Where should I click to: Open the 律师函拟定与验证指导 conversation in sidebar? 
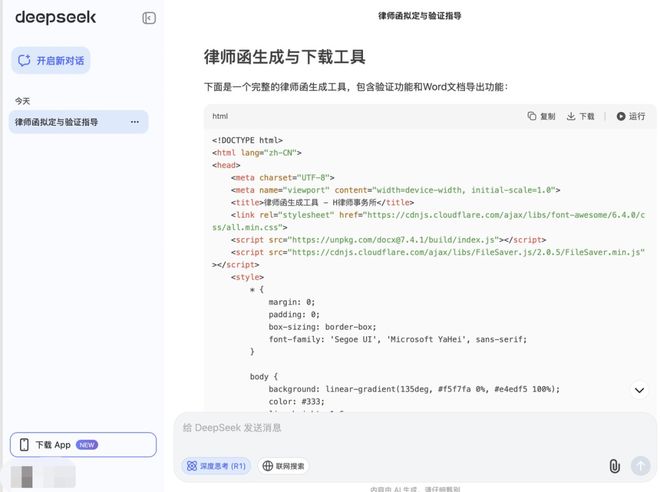pyautogui.click(x=78, y=122)
